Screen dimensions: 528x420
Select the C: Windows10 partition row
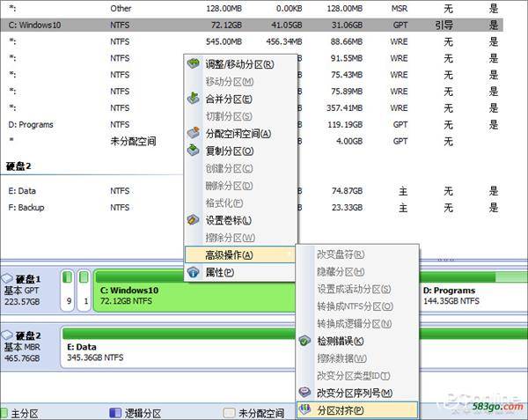click(x=252, y=25)
